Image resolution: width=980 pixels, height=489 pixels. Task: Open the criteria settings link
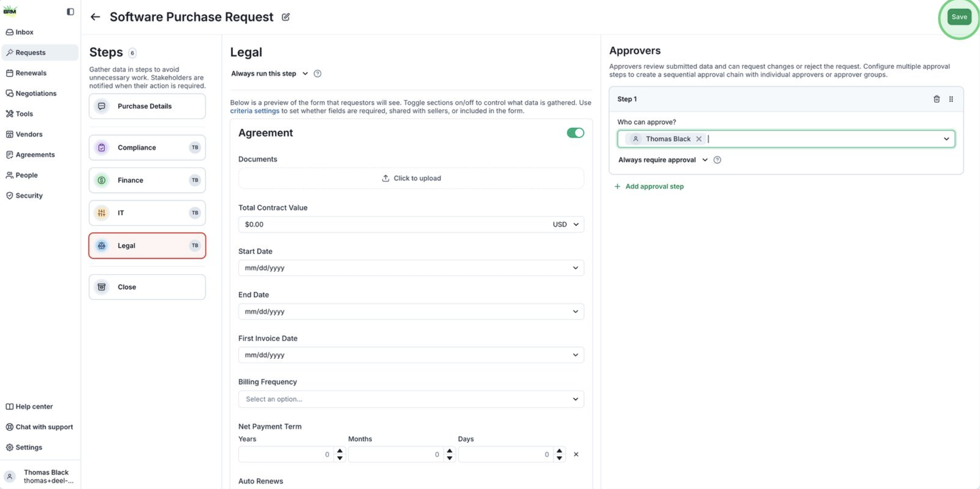pyautogui.click(x=255, y=111)
